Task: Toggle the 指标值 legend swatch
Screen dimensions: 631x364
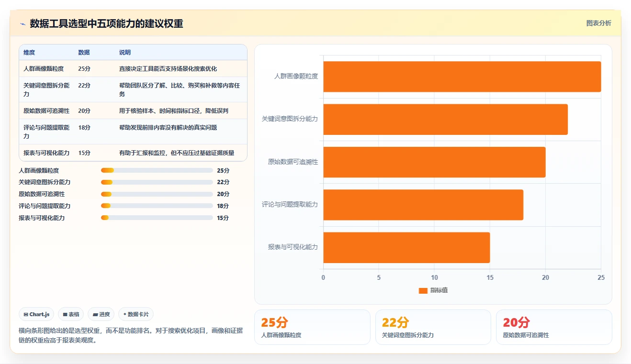Action: pyautogui.click(x=423, y=290)
